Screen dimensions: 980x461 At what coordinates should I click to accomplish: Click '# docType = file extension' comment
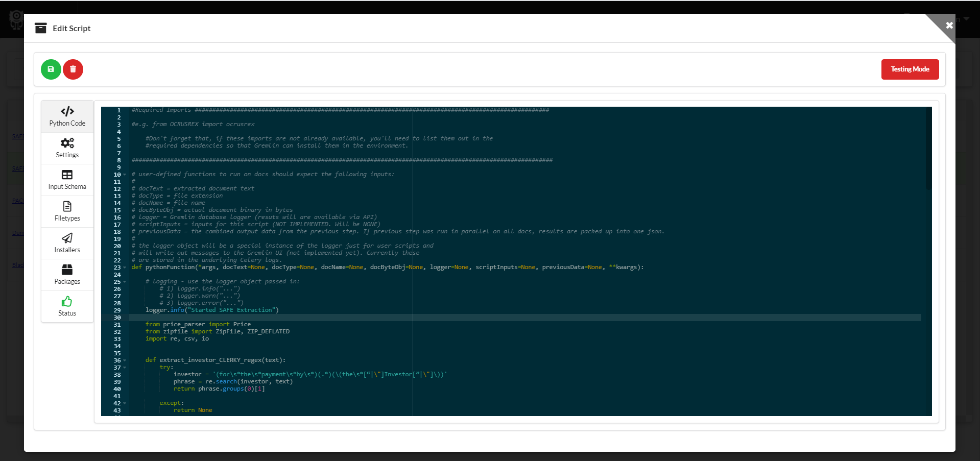click(x=177, y=196)
